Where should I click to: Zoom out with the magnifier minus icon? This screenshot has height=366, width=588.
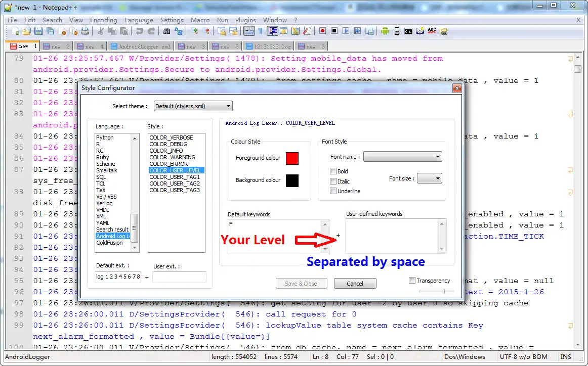(206, 31)
